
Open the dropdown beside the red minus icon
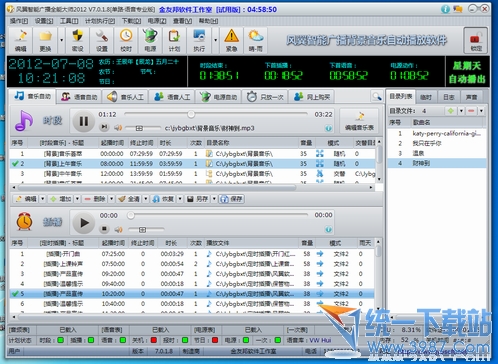tap(481, 111)
